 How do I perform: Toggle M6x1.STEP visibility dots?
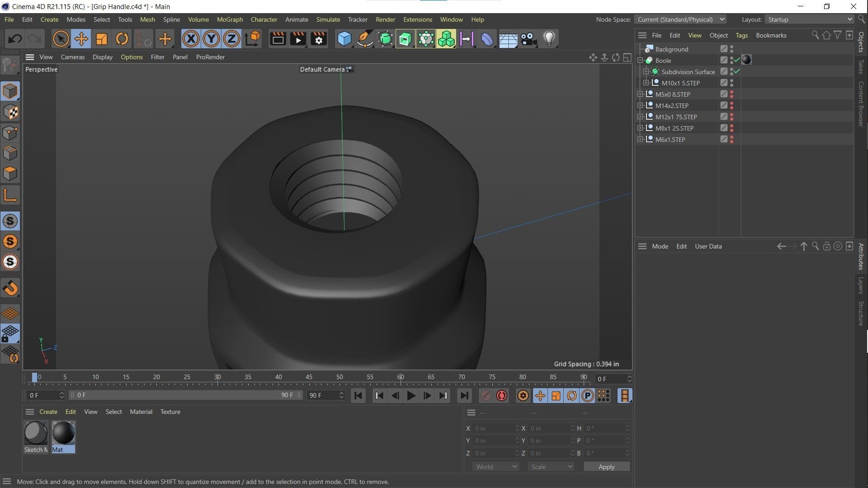click(731, 140)
